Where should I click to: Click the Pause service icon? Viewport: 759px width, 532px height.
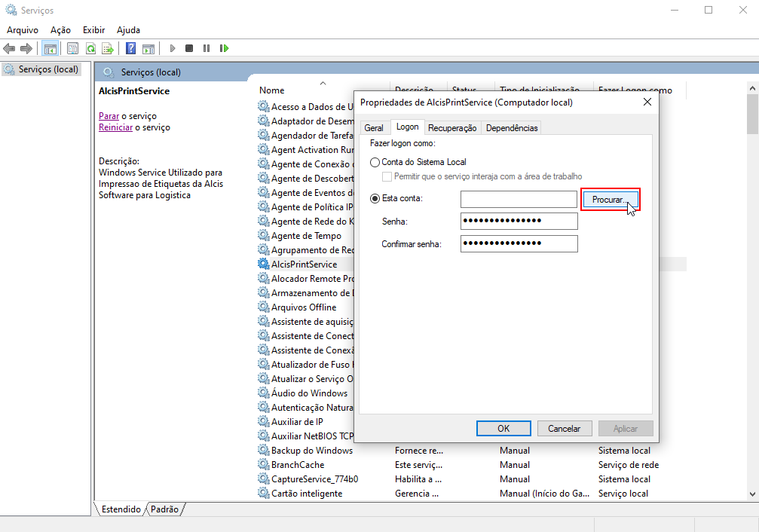pos(207,48)
